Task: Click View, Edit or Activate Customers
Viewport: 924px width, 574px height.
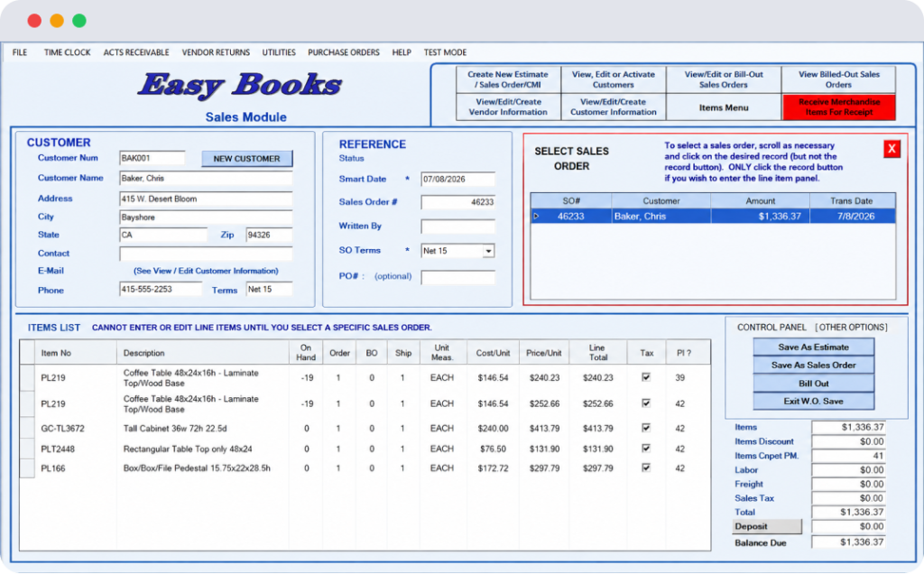Action: pos(614,79)
